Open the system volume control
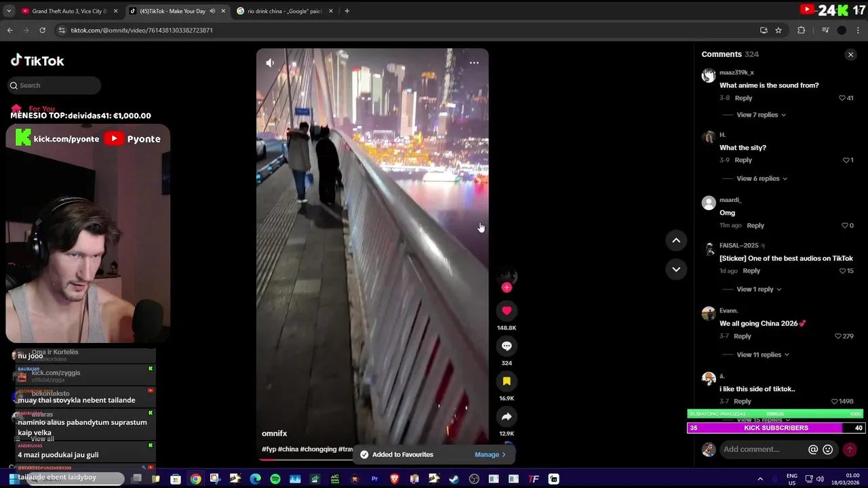 (820, 479)
